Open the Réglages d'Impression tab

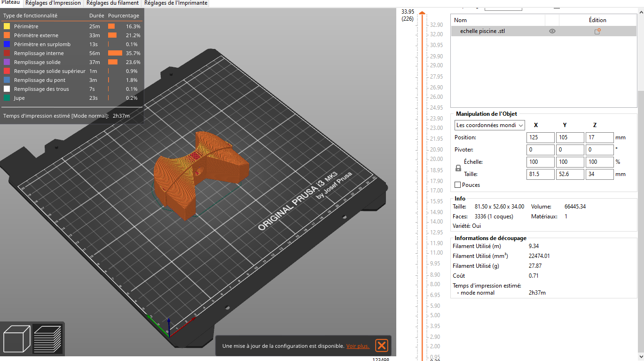(x=53, y=3)
